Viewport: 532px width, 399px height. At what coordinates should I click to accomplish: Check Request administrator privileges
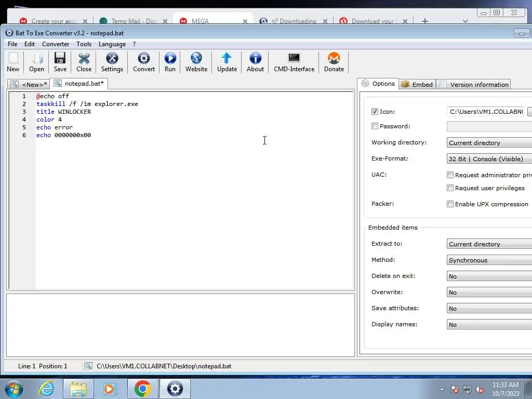coord(450,175)
